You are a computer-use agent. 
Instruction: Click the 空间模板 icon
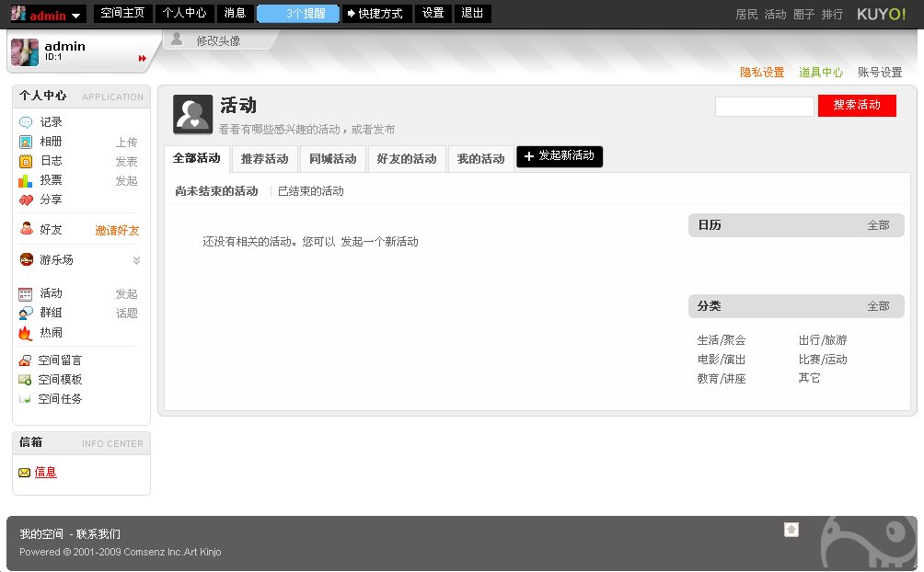tap(25, 380)
